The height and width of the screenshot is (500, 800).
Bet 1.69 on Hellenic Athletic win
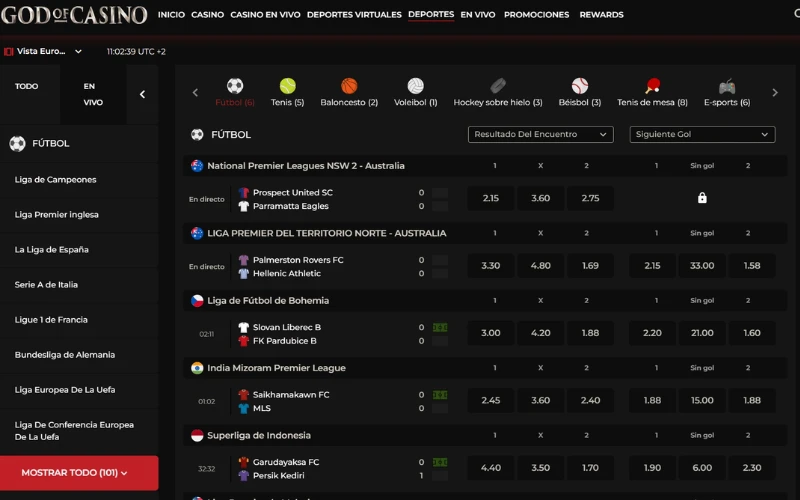(x=590, y=265)
